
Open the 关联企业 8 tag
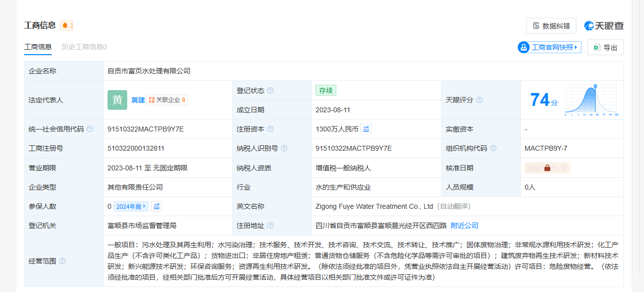tap(167, 100)
